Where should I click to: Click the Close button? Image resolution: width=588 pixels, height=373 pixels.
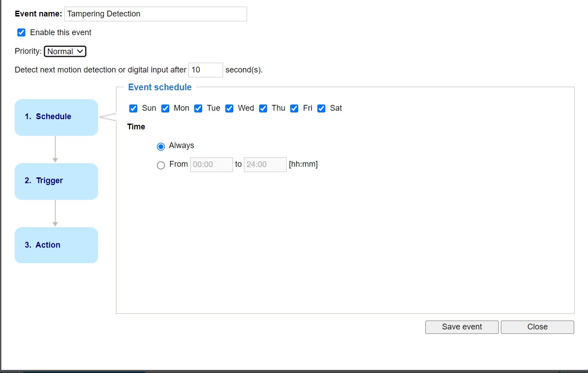point(537,327)
